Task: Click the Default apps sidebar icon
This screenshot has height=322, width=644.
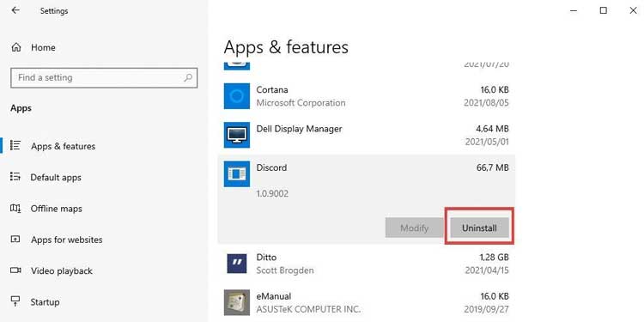Action: pos(15,177)
